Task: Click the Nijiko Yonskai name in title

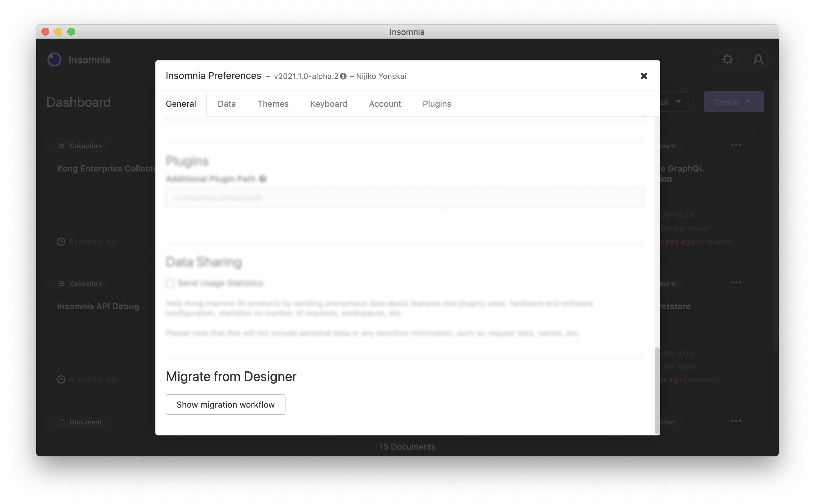Action: click(381, 76)
